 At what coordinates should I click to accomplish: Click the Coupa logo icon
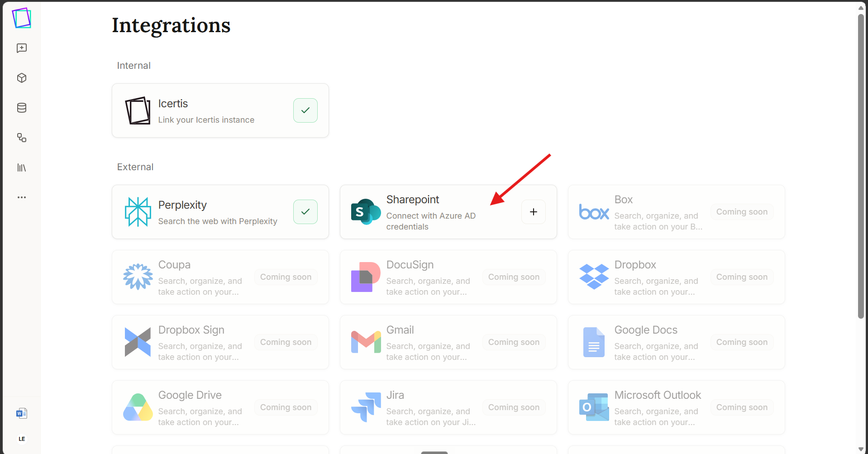click(138, 277)
